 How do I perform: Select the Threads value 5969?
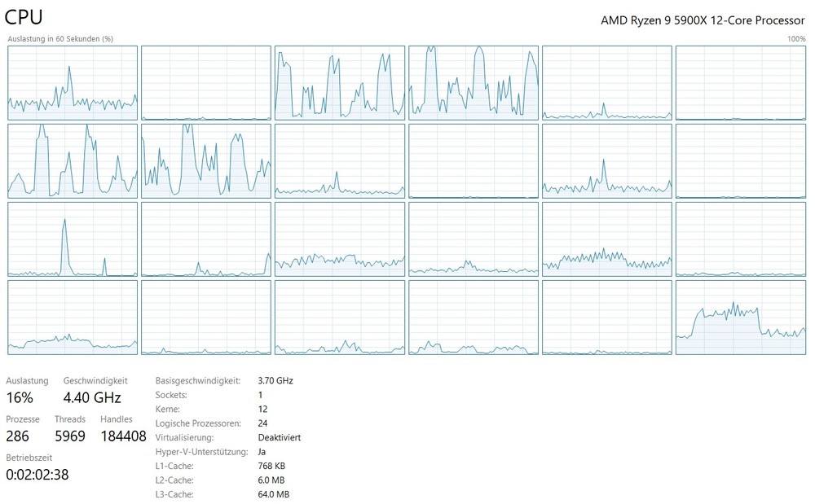pyautogui.click(x=70, y=436)
